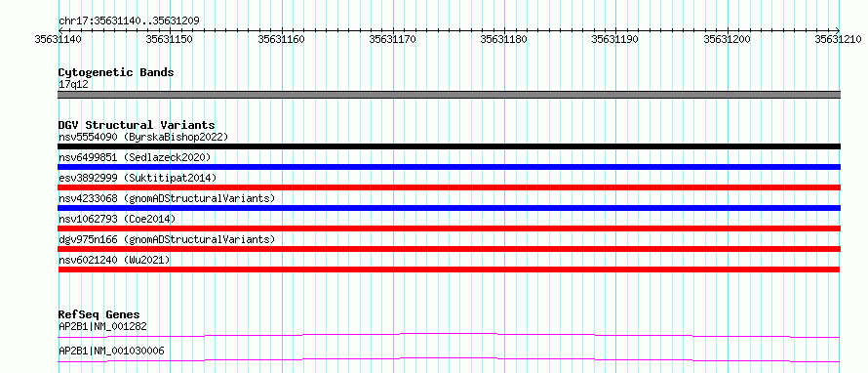Click the AP2B1|NM_001030006 gene label
868x373 pixels.
[x=111, y=352]
